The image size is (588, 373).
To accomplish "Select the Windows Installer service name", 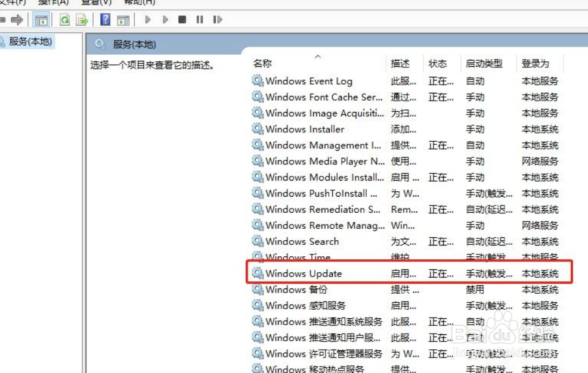I will click(x=305, y=129).
